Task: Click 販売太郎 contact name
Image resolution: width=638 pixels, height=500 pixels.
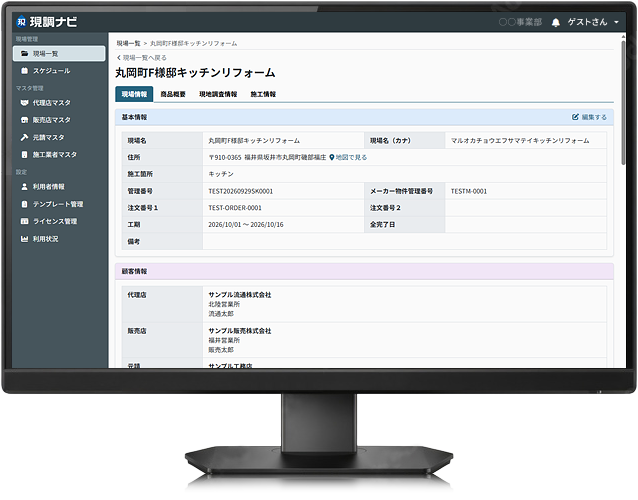Action: pyautogui.click(x=221, y=350)
